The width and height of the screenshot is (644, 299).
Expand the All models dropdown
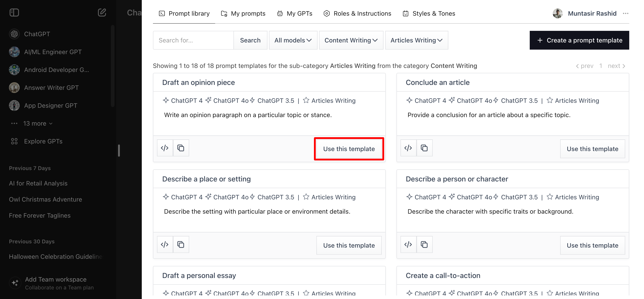pyautogui.click(x=293, y=40)
